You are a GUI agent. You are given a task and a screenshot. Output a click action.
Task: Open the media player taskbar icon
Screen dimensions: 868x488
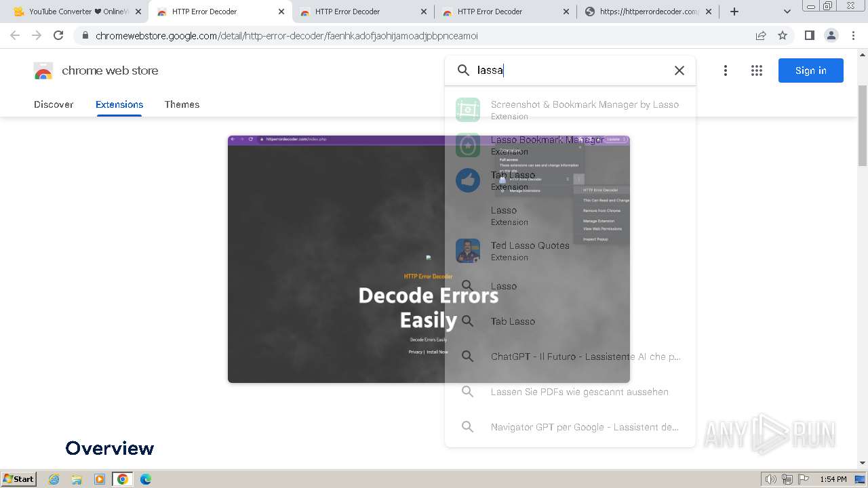tap(100, 479)
